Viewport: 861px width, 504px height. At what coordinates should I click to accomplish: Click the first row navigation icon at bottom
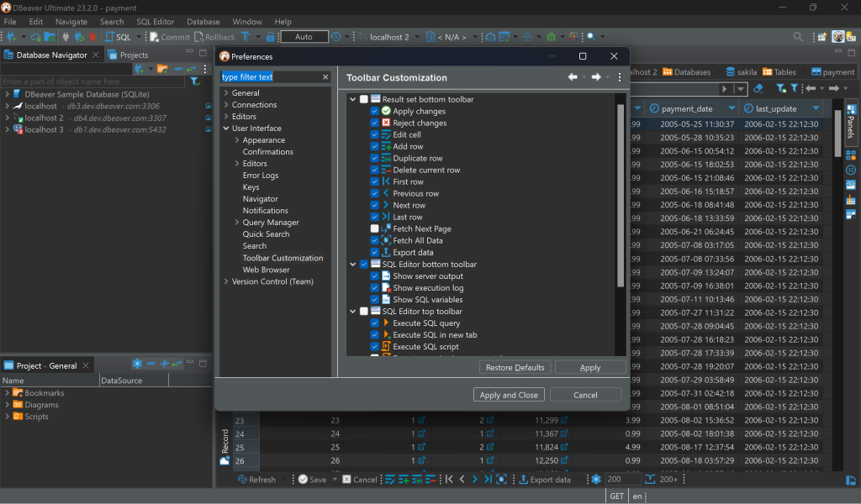(449, 480)
